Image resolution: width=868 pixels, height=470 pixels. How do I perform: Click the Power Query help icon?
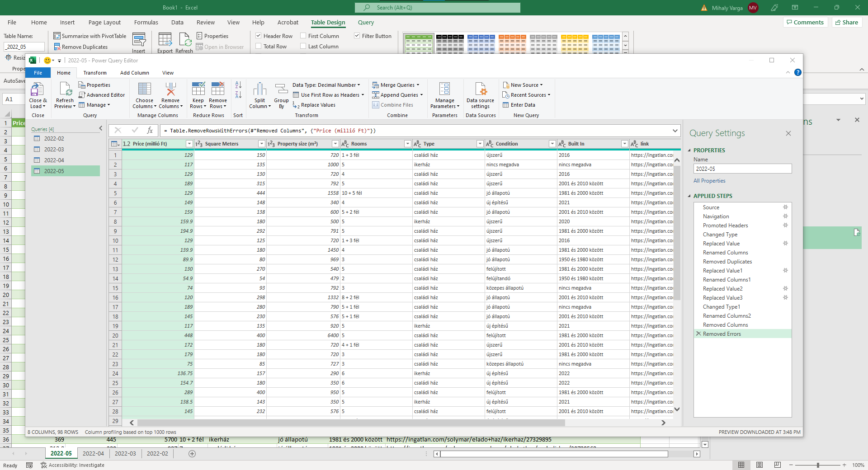tap(798, 72)
